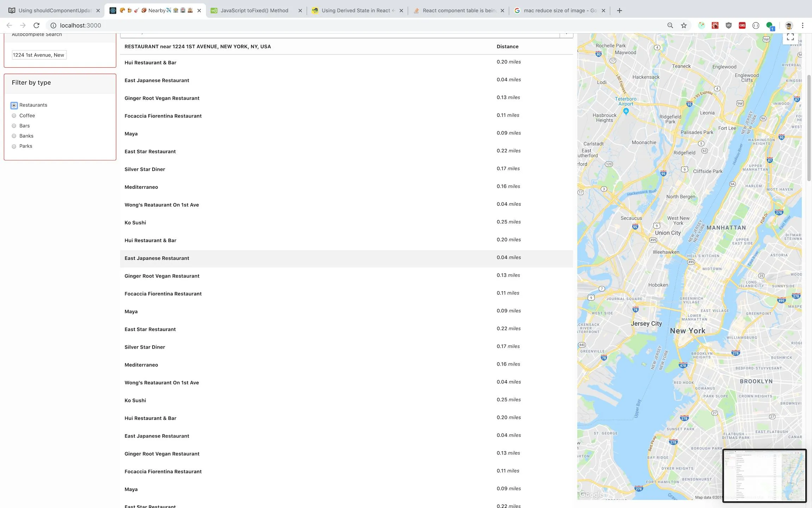The width and height of the screenshot is (812, 508).
Task: Click the highlighted East Japanese Restaurant row
Action: point(157,258)
